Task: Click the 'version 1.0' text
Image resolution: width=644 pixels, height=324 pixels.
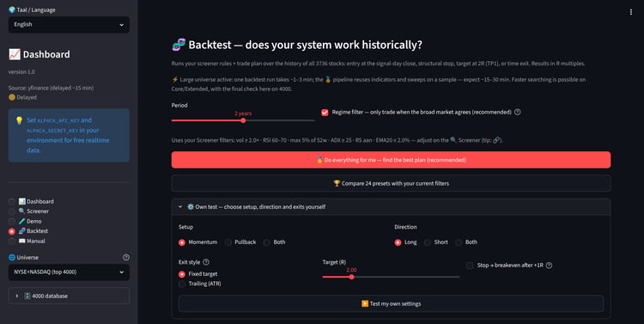Action: (x=21, y=72)
